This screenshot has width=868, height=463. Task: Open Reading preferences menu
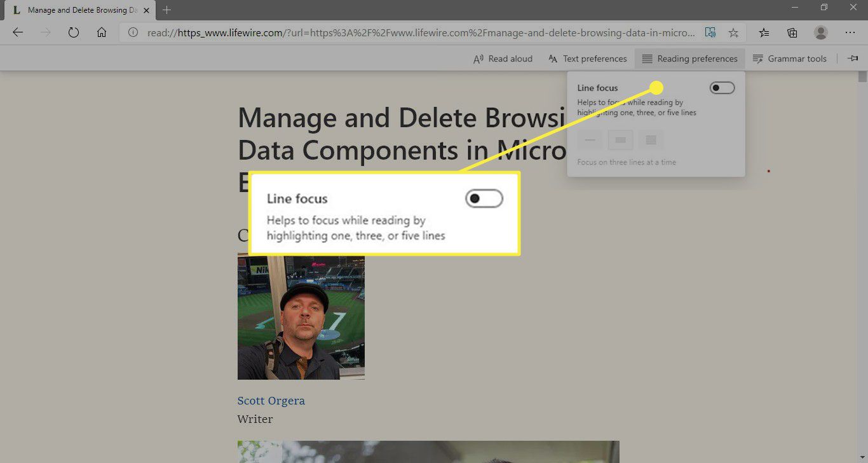(689, 59)
